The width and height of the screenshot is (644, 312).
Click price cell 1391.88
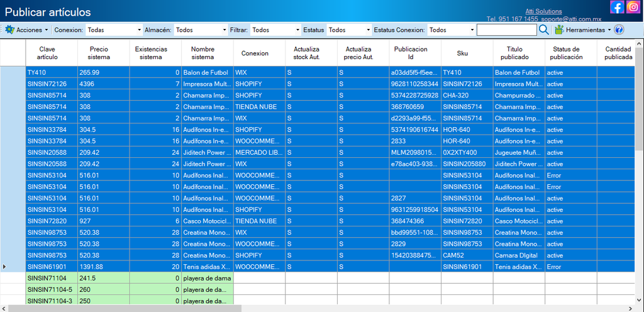103,267
